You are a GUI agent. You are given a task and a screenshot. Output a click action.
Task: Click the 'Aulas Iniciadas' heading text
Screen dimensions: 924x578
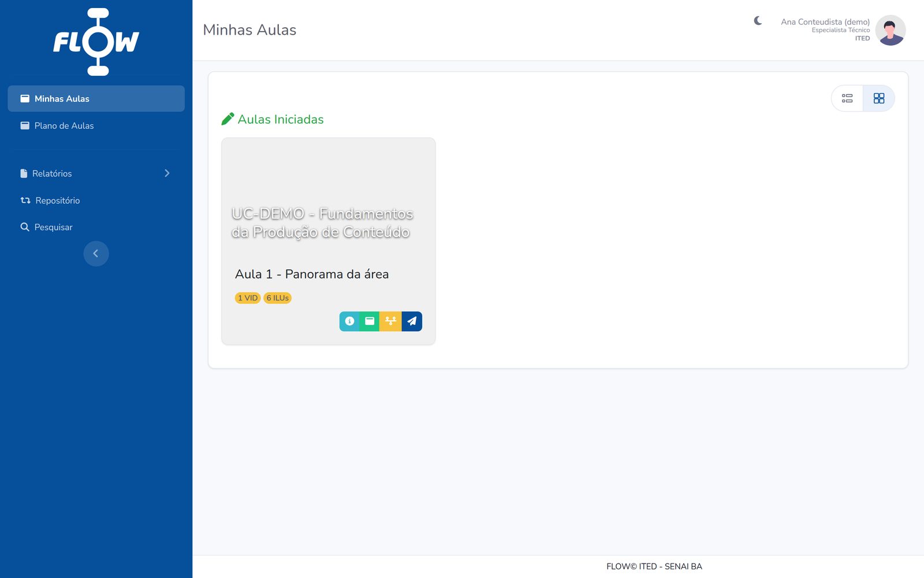[x=281, y=119]
